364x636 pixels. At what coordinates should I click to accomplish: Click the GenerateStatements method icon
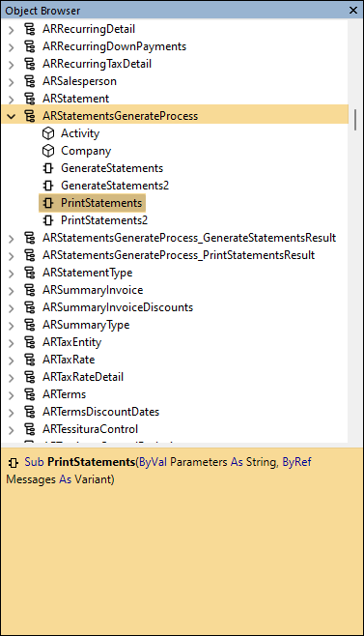[x=48, y=168]
